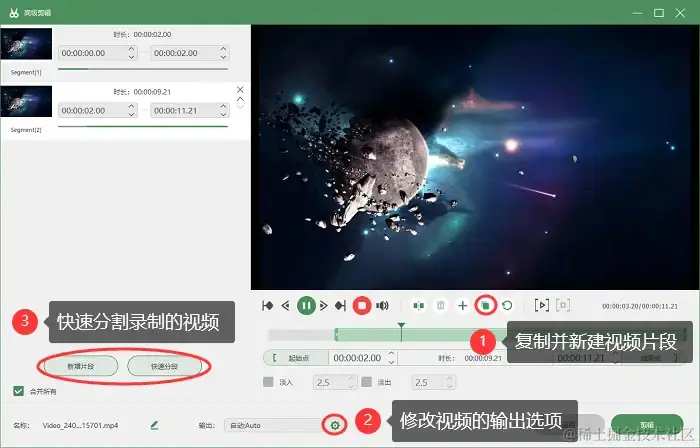Decrease the fade-out duration 2.5
This screenshot has width=700, height=448.
pyautogui.click(x=450, y=386)
